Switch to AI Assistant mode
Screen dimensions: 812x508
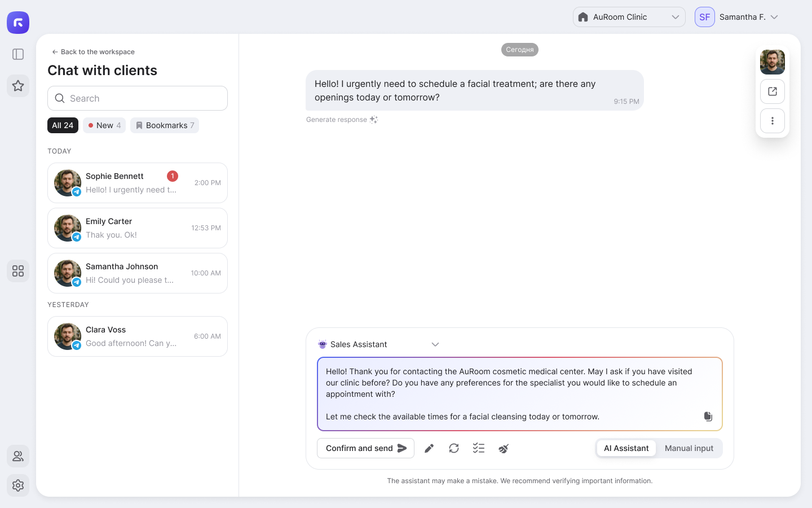tap(626, 448)
